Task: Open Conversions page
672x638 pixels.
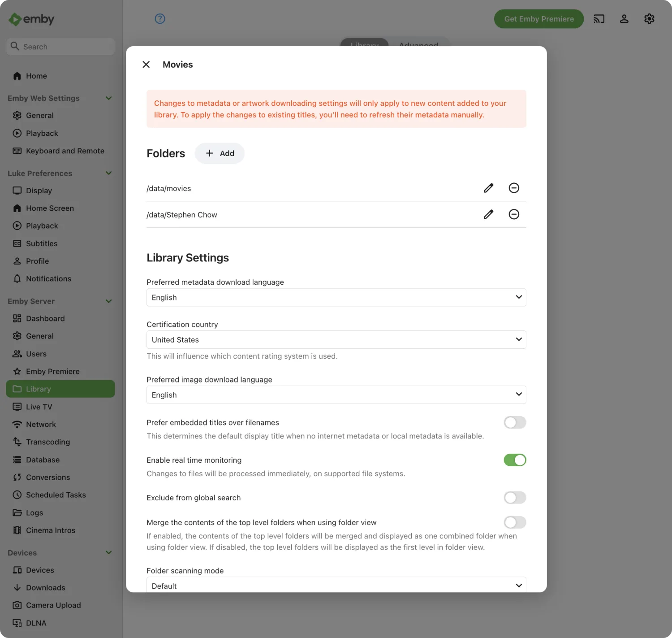Action: [60, 477]
